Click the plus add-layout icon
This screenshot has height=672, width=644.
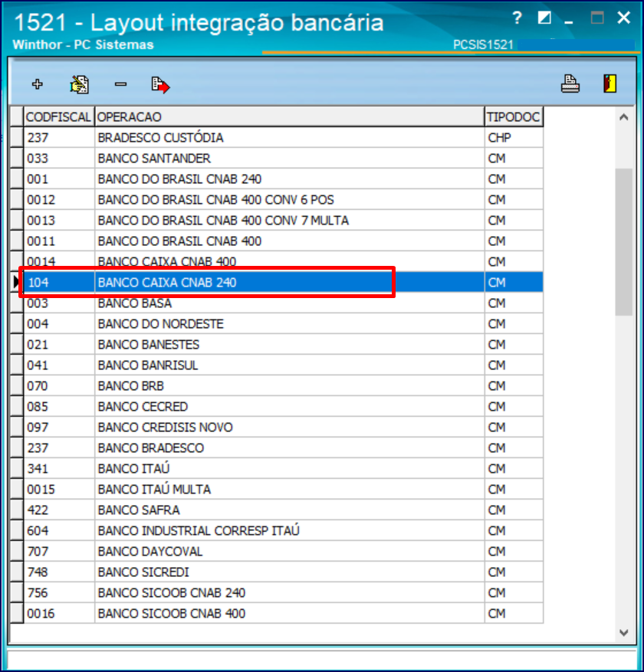pyautogui.click(x=38, y=84)
